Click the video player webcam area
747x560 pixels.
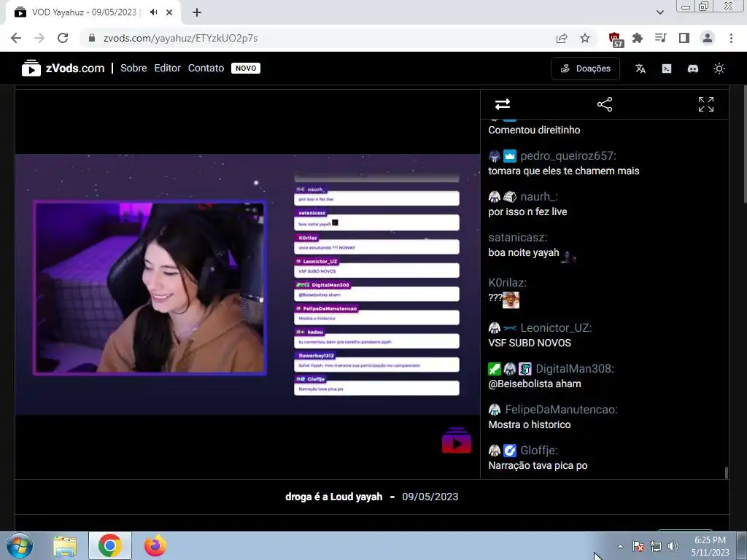coord(150,287)
